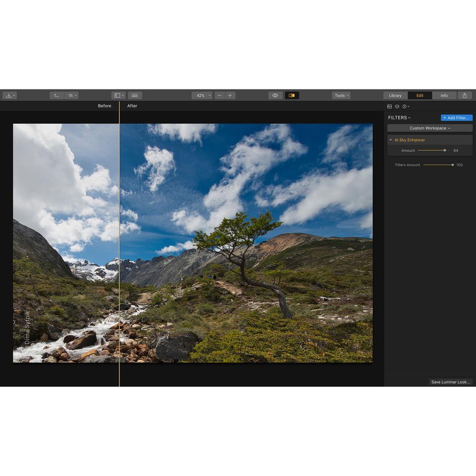
Task: Disable the before/after compare toggle
Action: click(x=292, y=95)
